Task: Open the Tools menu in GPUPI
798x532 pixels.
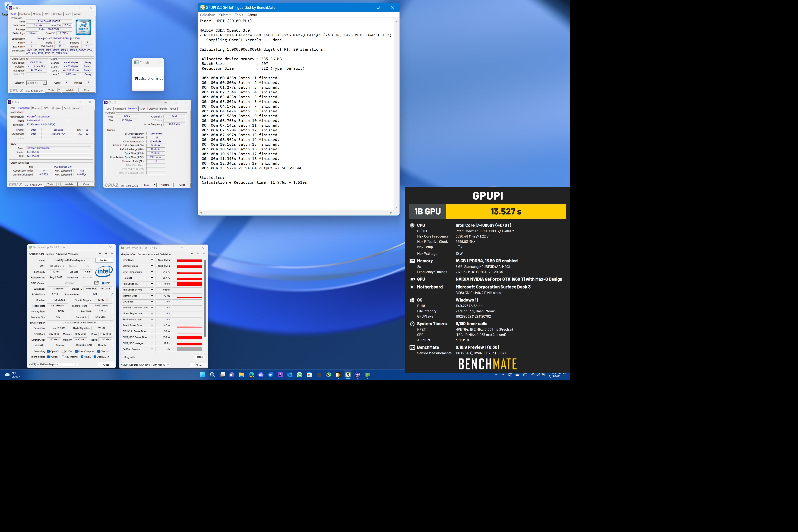Action: (239, 15)
